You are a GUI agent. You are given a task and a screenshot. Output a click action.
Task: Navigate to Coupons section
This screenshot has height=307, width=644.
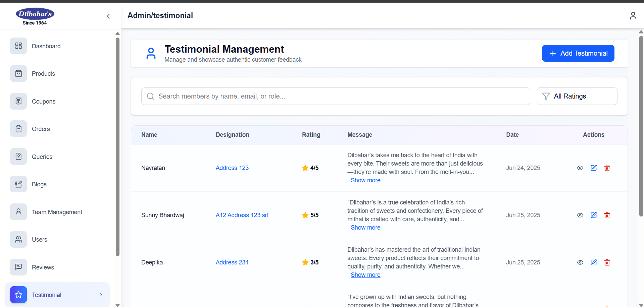point(57,101)
